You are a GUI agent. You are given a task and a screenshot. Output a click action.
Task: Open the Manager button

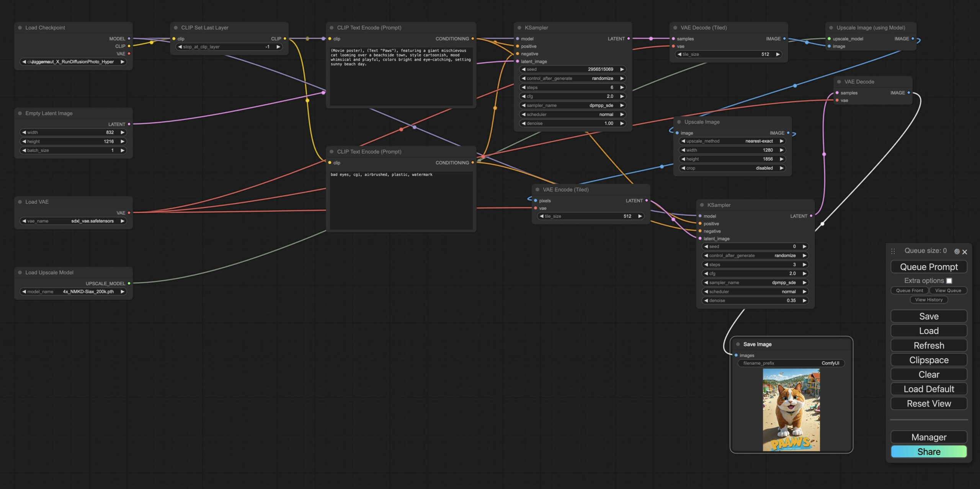929,437
